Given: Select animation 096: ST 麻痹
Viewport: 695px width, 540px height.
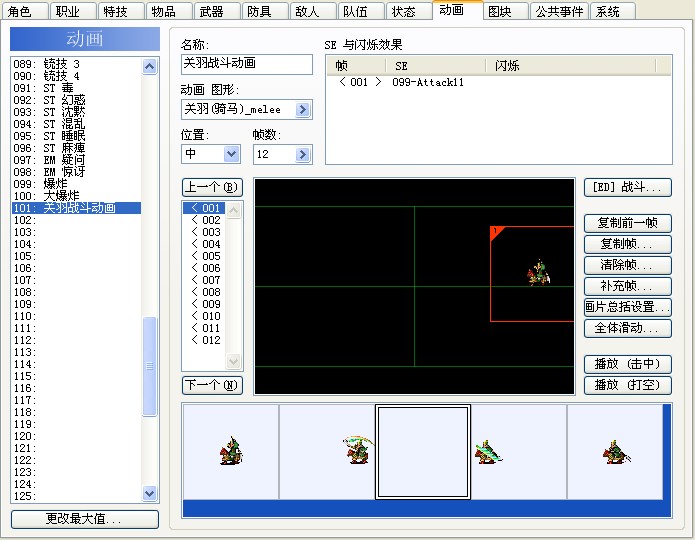Looking at the screenshot, I should (76, 148).
